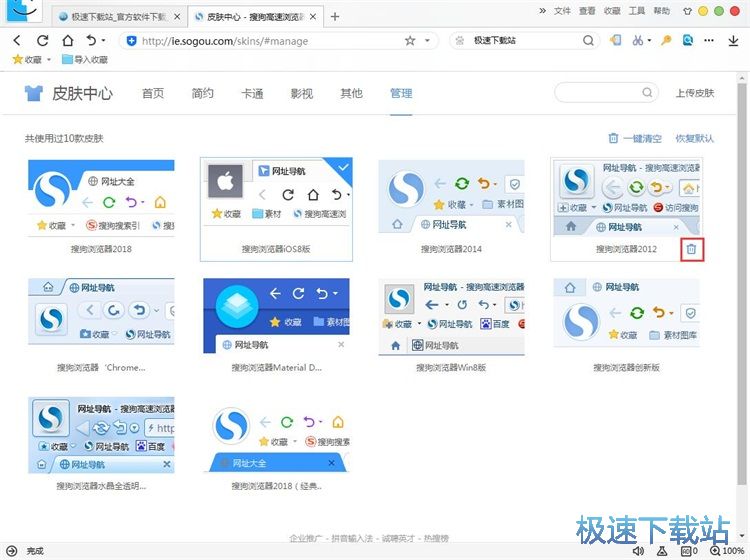The height and width of the screenshot is (560, 750).
Task: Refresh the page with reload icon
Action: (43, 41)
